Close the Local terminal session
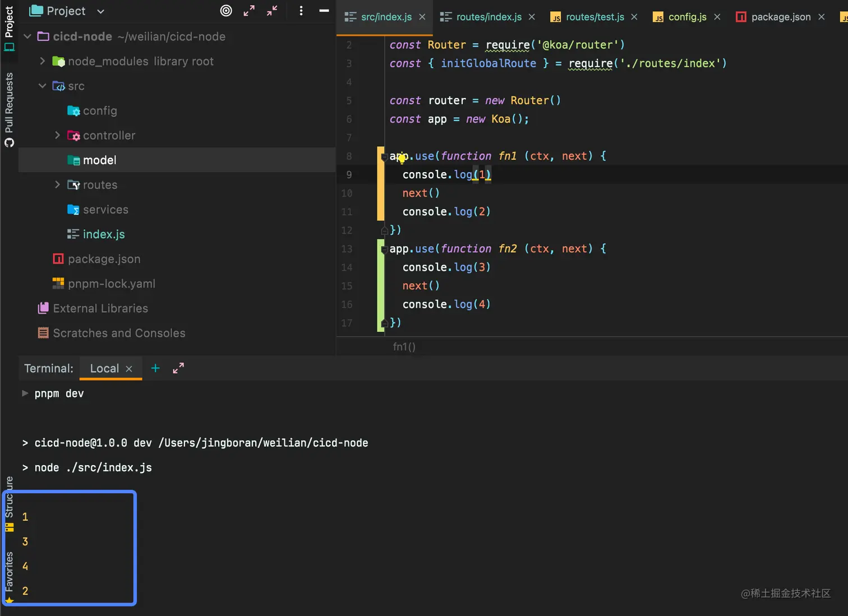Screen dimensions: 848x616 [x=129, y=369]
